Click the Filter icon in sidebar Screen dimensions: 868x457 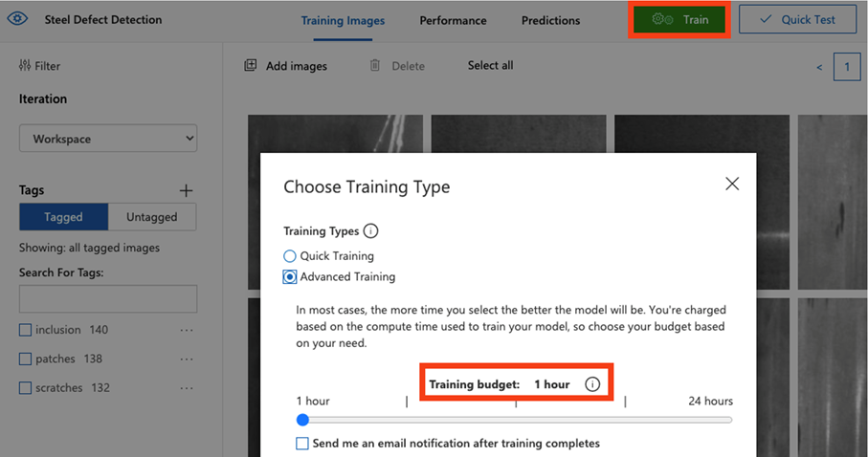click(25, 66)
